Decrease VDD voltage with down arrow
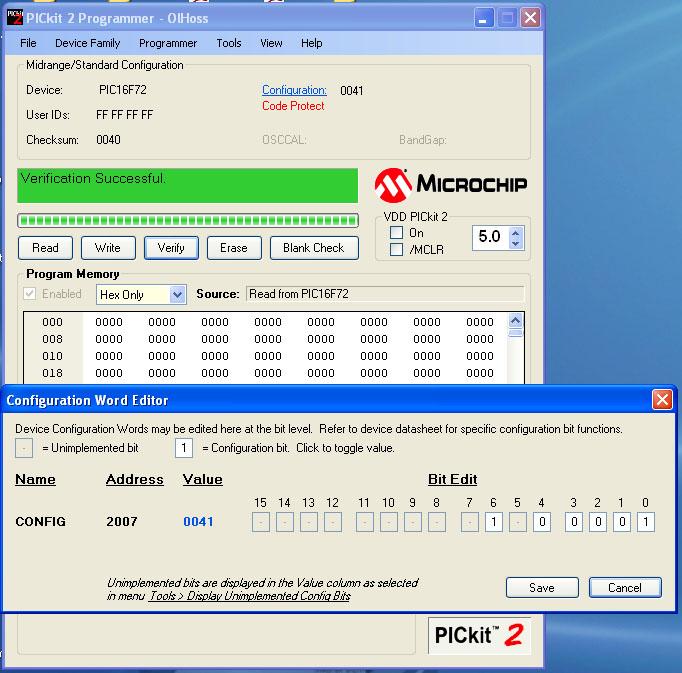Screen dimensions: 682x673 516,243
